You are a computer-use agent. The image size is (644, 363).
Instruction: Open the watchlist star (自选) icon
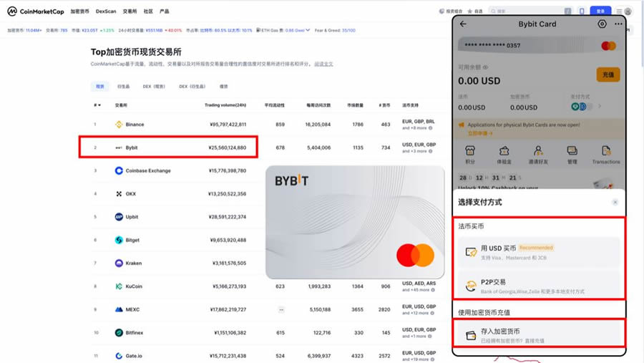click(470, 11)
